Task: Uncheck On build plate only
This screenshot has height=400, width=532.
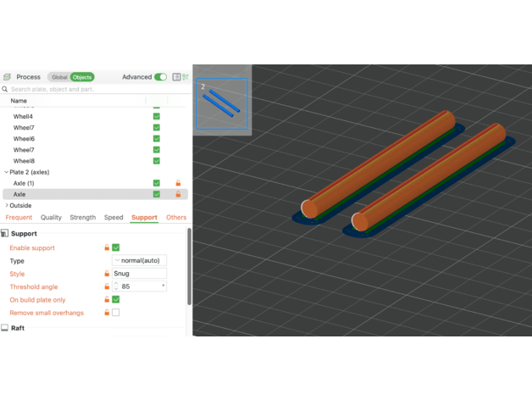Action: [x=116, y=299]
